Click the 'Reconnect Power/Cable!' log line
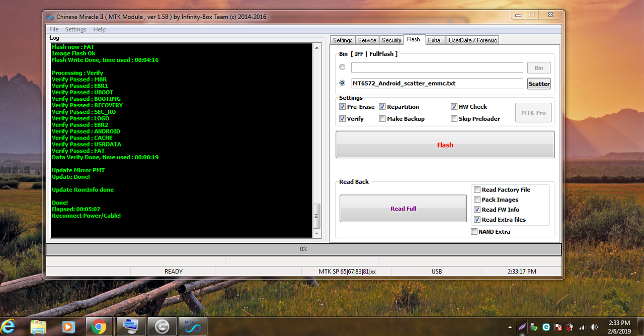 tap(86, 216)
